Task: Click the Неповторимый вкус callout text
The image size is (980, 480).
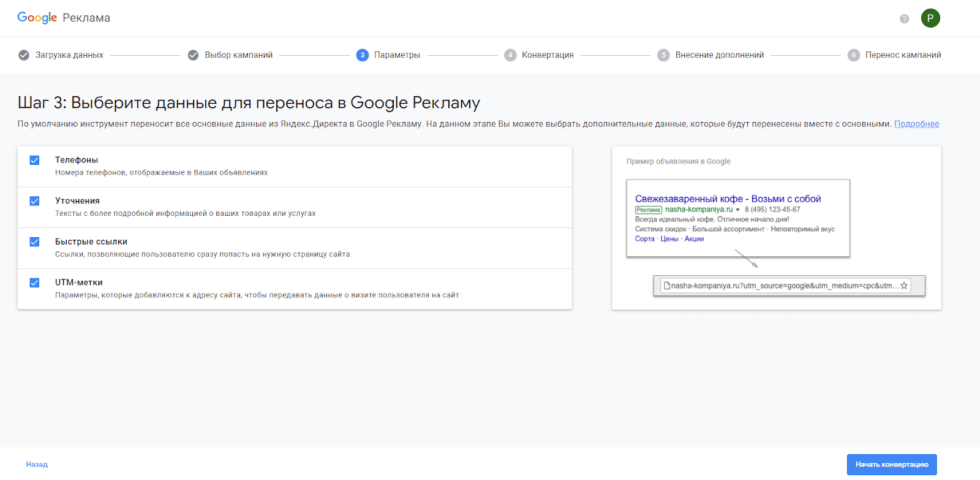Action: (x=802, y=229)
